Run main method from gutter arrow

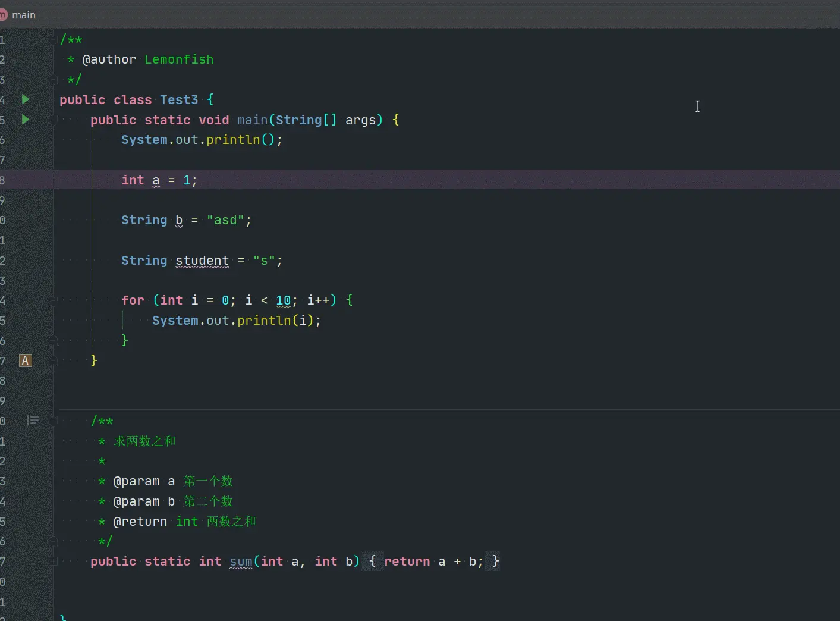click(26, 120)
